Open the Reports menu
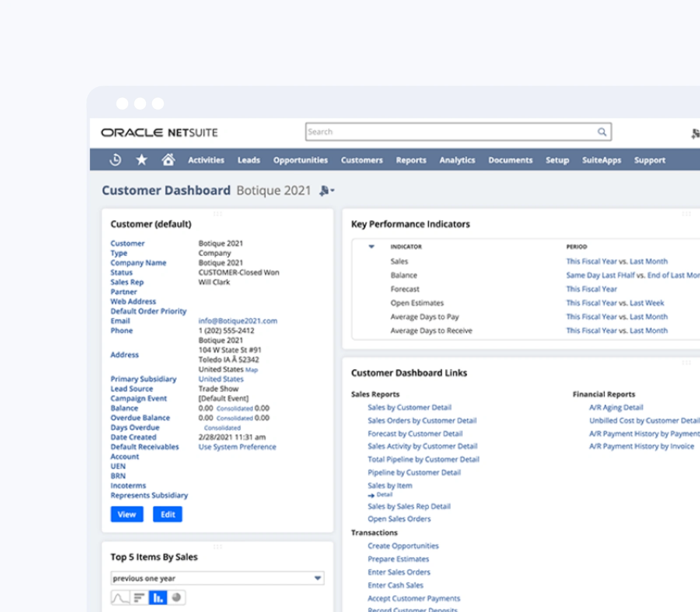Viewport: 700px width, 612px height. click(x=411, y=160)
